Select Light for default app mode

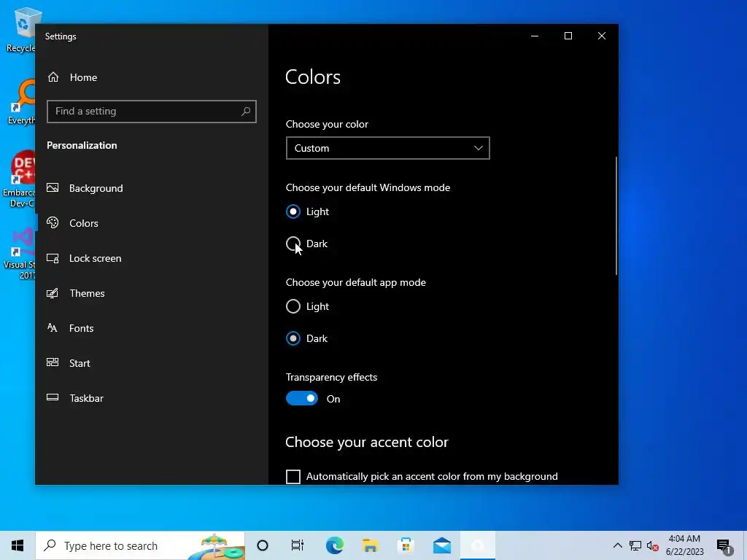point(307,306)
